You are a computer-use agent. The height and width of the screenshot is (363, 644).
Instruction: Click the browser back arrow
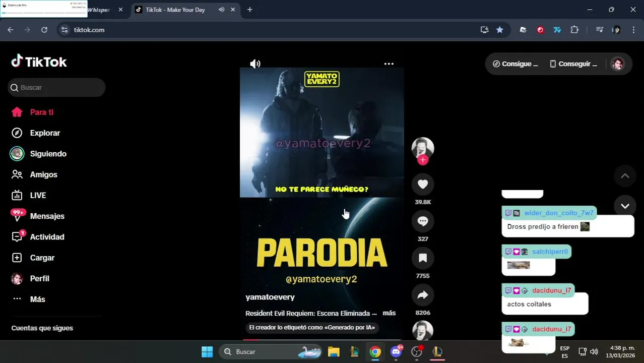click(x=11, y=30)
